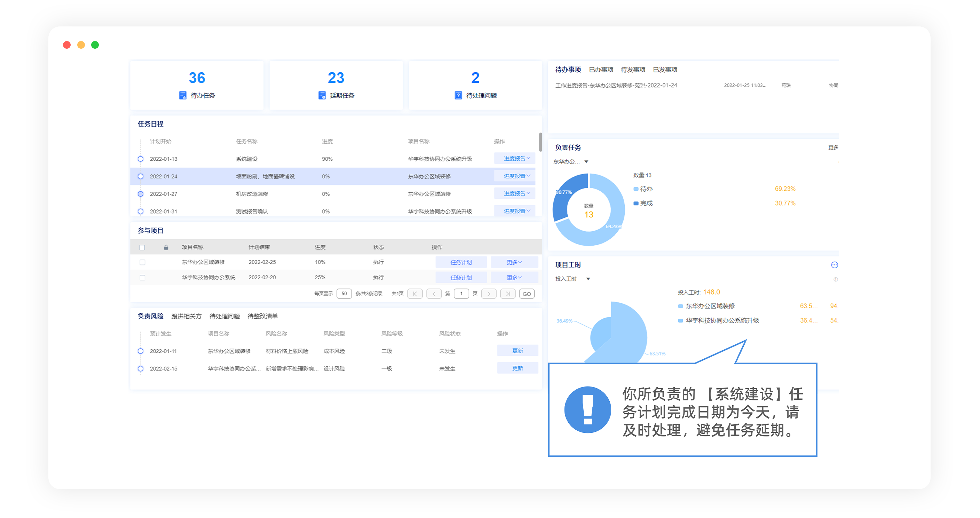This screenshot has width=980, height=518.
Task: Select the 待处理问题 tab in risk panel
Action: pyautogui.click(x=224, y=316)
